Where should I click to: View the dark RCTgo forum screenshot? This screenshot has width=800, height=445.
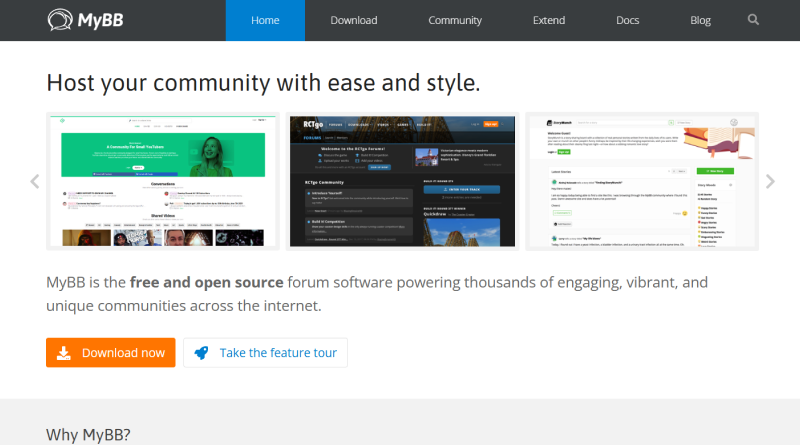pos(403,181)
